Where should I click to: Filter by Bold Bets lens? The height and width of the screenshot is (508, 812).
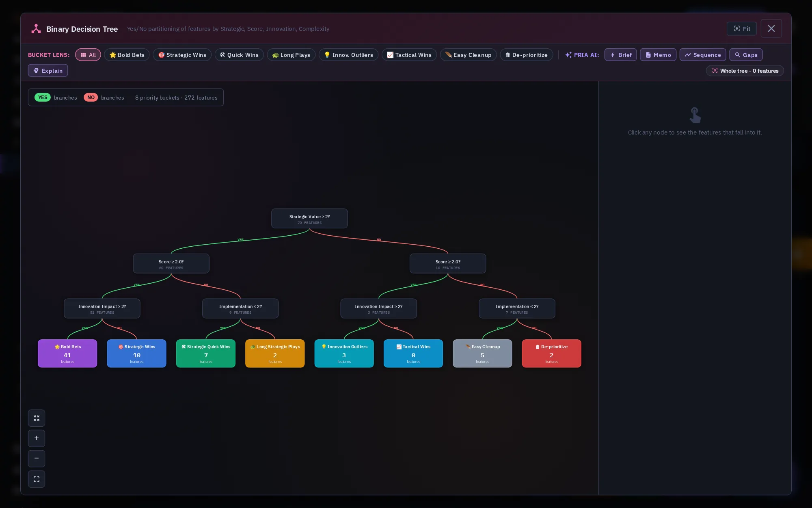127,55
